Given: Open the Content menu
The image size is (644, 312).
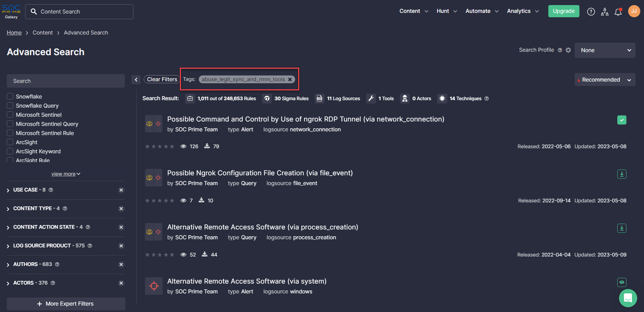Looking at the screenshot, I should pos(414,11).
